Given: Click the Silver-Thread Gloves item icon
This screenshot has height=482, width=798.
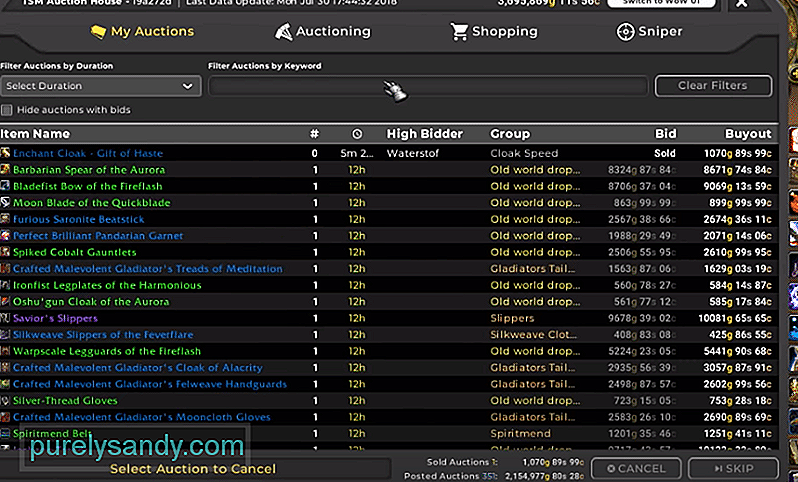Looking at the screenshot, I should click(x=5, y=401).
